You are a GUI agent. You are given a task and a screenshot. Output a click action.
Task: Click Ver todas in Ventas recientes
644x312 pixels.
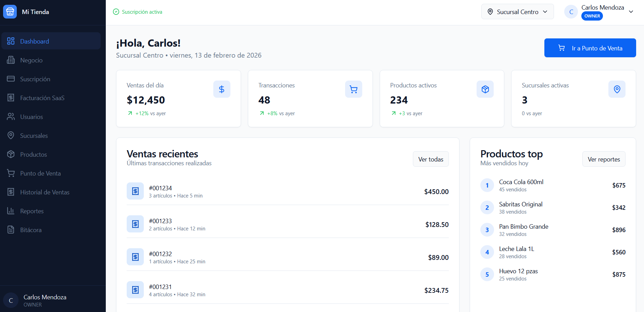click(431, 159)
